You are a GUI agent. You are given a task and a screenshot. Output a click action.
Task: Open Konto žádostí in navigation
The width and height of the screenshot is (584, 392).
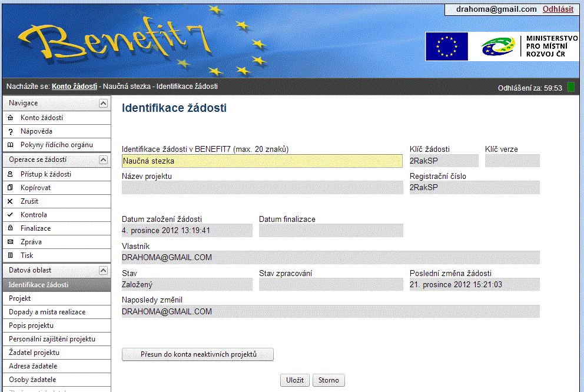click(57, 118)
